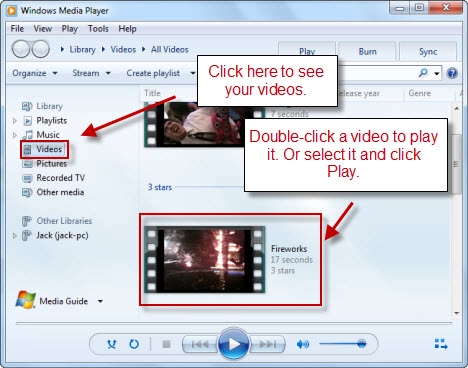
Task: Click Create playlist
Action: click(x=153, y=73)
